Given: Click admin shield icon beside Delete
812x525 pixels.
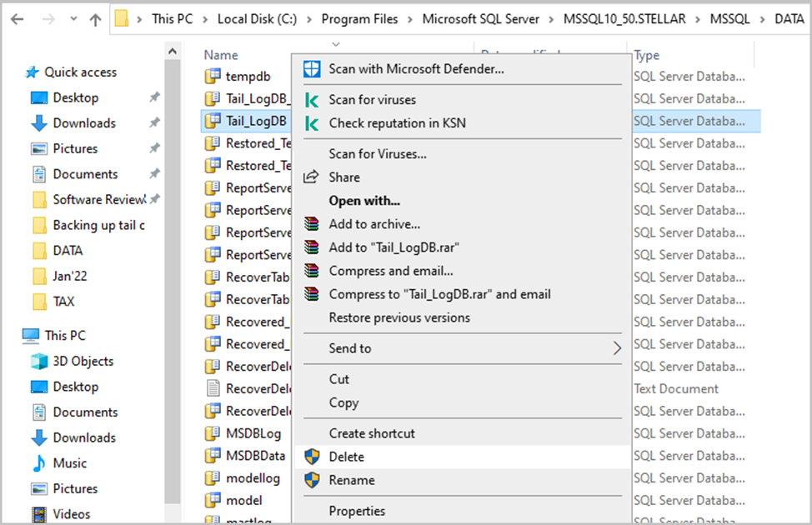Looking at the screenshot, I should pyautogui.click(x=312, y=457).
